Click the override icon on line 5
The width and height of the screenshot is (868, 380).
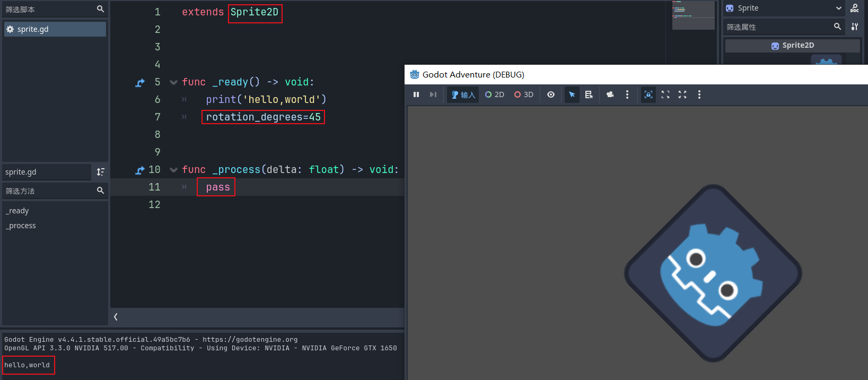pyautogui.click(x=140, y=82)
